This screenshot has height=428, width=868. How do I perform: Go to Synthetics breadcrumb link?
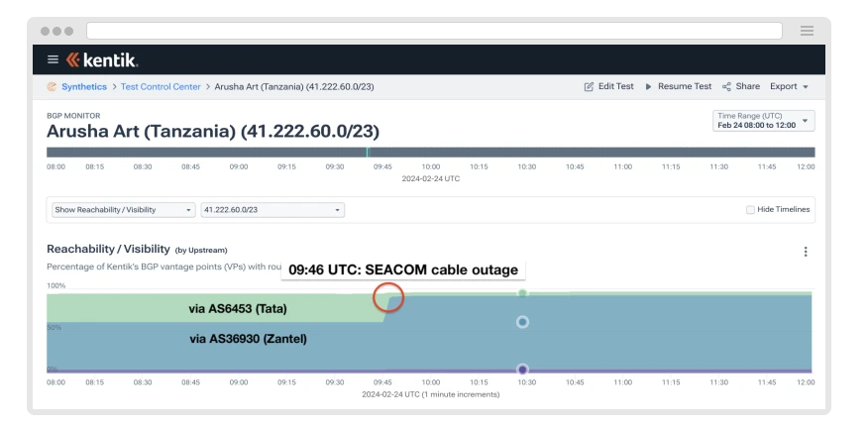(x=84, y=86)
